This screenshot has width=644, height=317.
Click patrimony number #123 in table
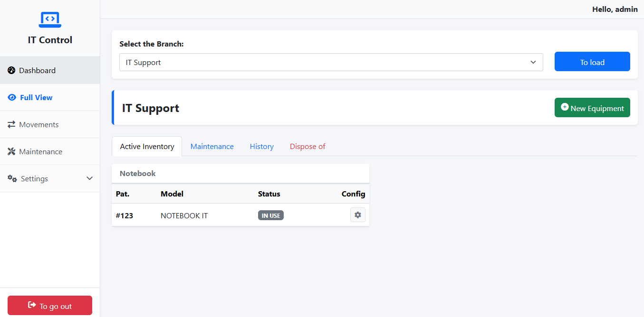pos(125,215)
